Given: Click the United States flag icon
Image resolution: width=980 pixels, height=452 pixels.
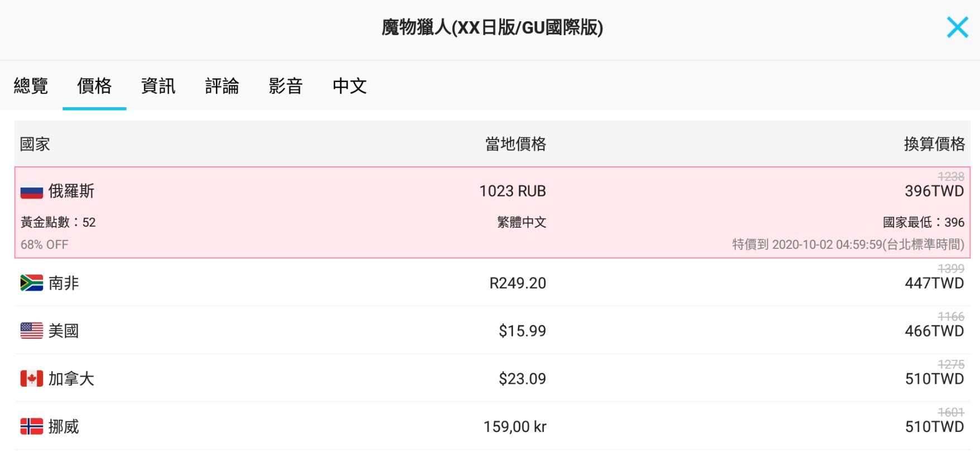Looking at the screenshot, I should 32,331.
